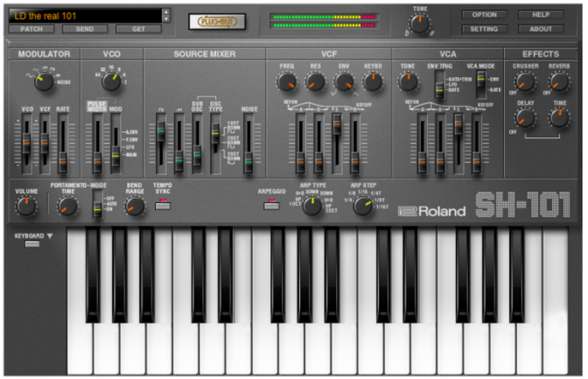Click the VCA MODE switch

480,85
